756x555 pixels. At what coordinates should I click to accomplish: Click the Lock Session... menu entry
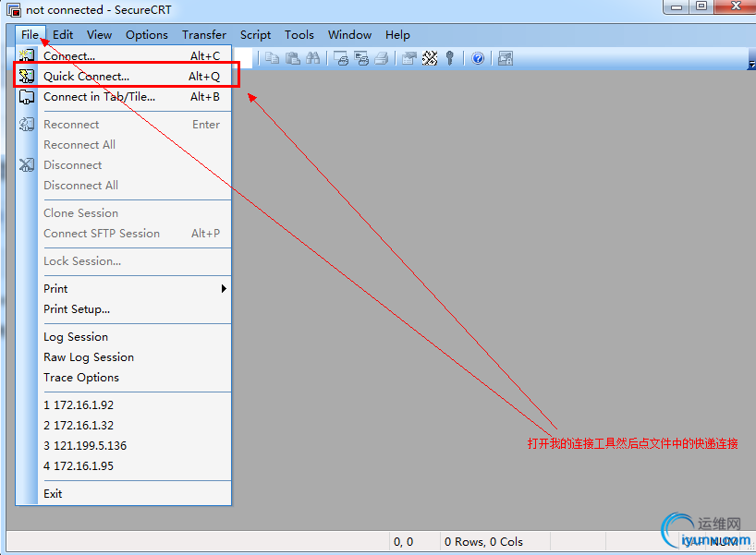(124, 261)
